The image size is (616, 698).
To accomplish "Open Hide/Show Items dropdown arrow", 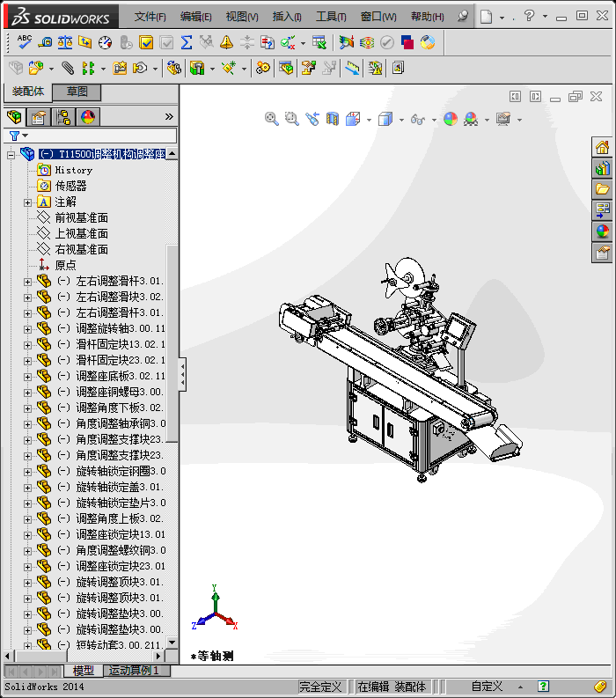I will click(x=434, y=120).
